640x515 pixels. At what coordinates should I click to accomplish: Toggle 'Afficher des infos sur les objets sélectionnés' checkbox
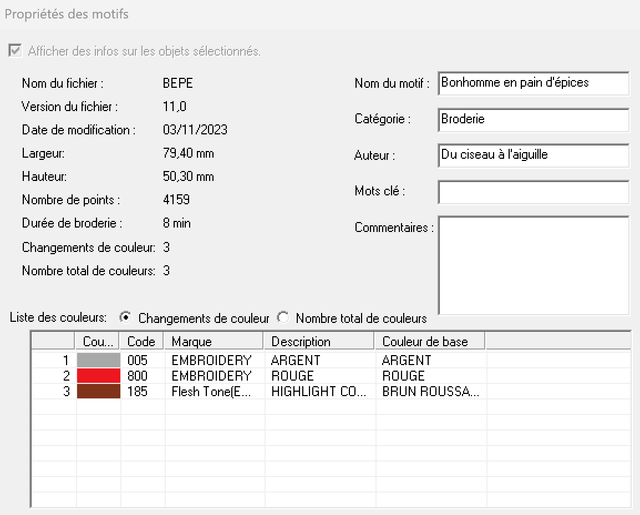pyautogui.click(x=14, y=51)
